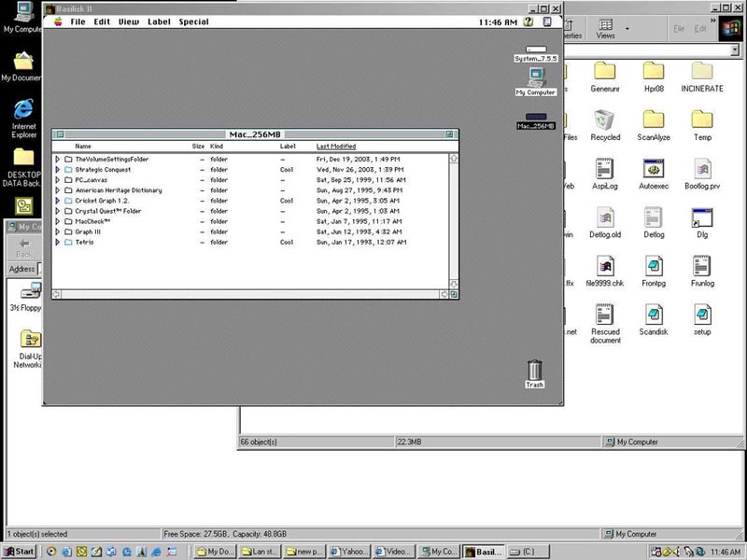Open Internet Explorer desktop icon
Image resolution: width=747 pixels, height=560 pixels.
[x=23, y=119]
